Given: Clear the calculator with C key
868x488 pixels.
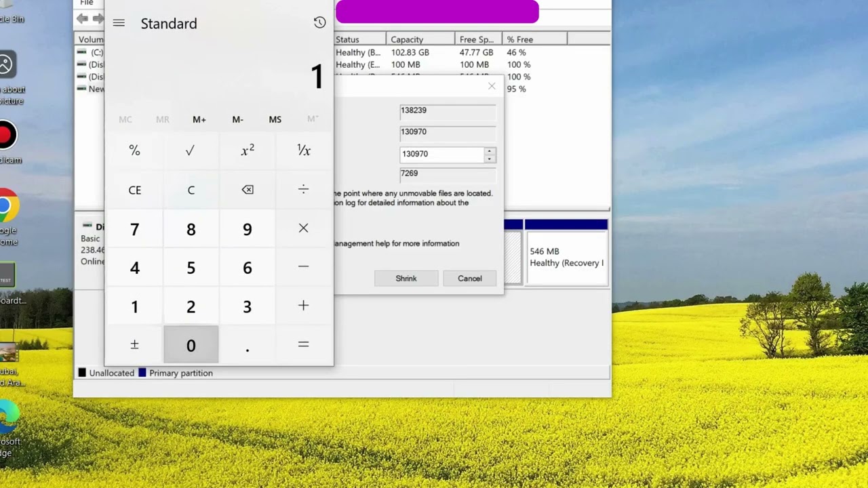Looking at the screenshot, I should pos(191,190).
